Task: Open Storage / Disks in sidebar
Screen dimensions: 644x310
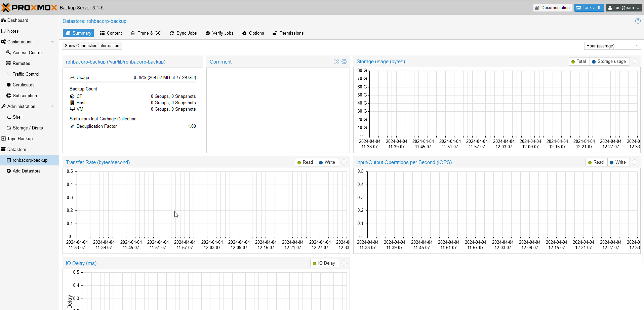Action: [x=29, y=128]
